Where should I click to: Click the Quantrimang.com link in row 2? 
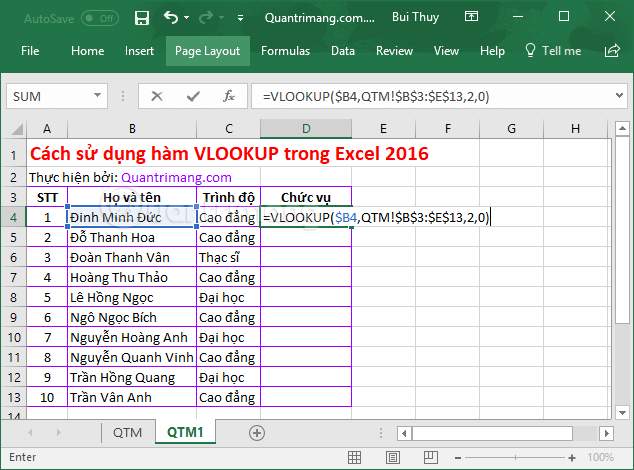(176, 178)
